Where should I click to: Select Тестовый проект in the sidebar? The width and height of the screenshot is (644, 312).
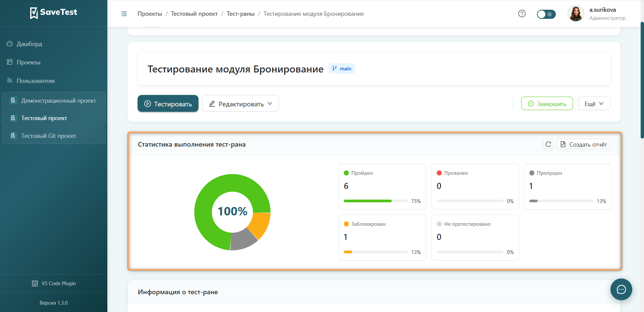click(x=54, y=118)
